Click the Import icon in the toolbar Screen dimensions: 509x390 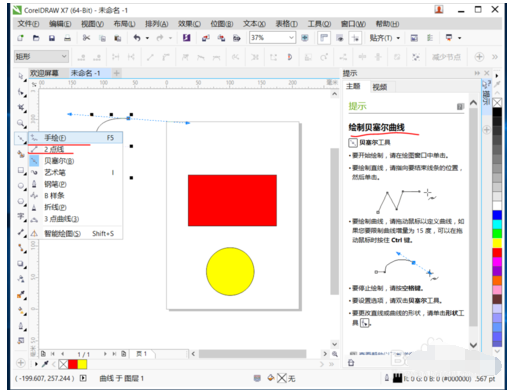tap(206, 38)
